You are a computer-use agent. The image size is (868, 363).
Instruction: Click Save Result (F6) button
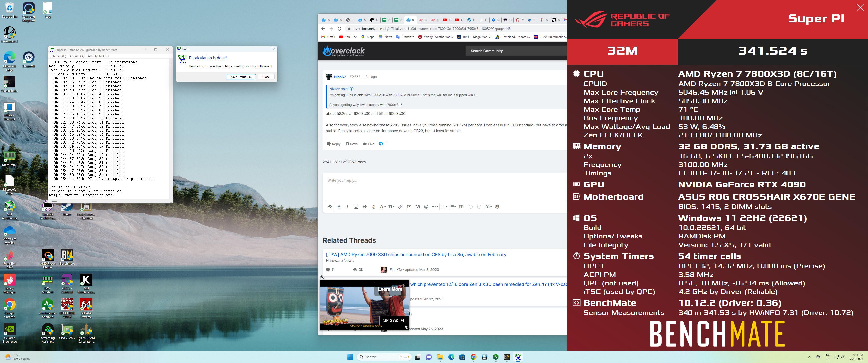click(241, 77)
